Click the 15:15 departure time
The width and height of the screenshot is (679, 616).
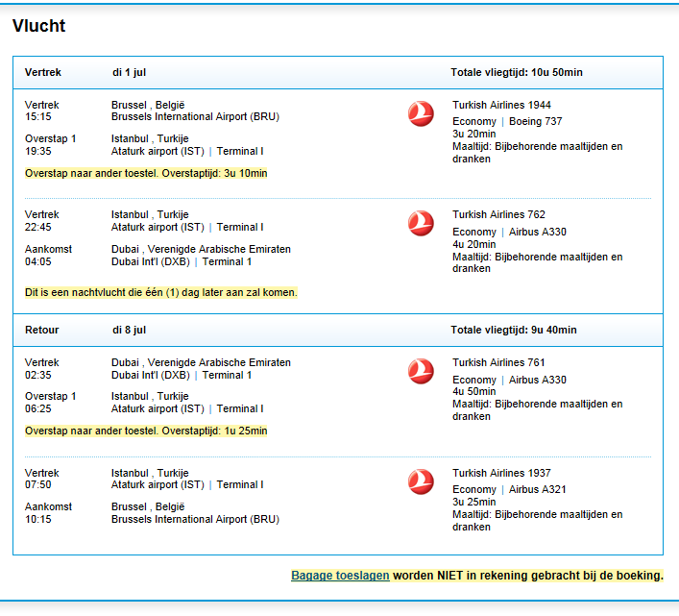[x=38, y=116]
